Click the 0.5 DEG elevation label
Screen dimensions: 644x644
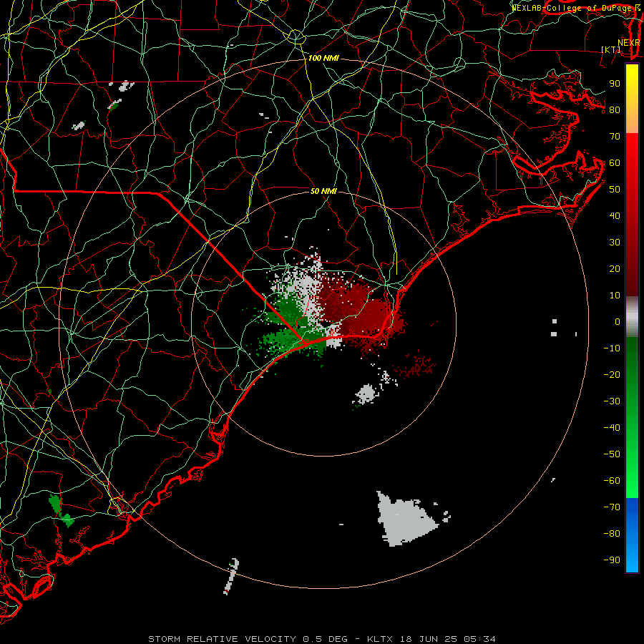[326, 639]
